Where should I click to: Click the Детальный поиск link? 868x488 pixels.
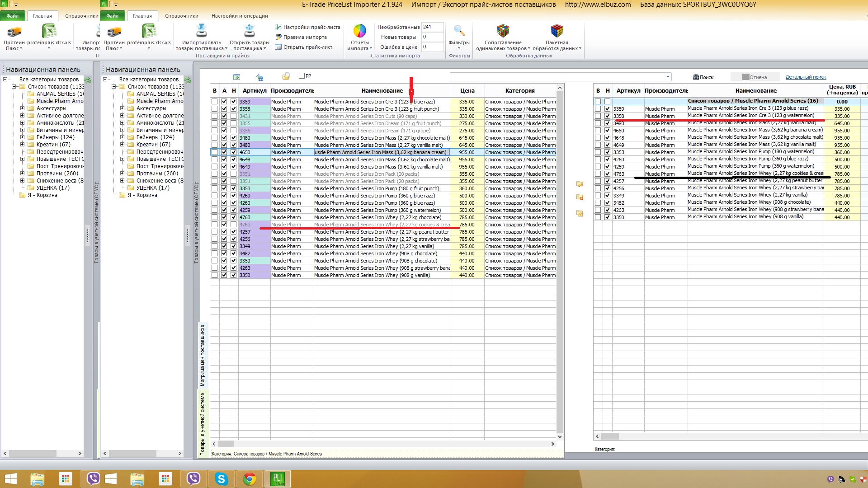pyautogui.click(x=806, y=77)
